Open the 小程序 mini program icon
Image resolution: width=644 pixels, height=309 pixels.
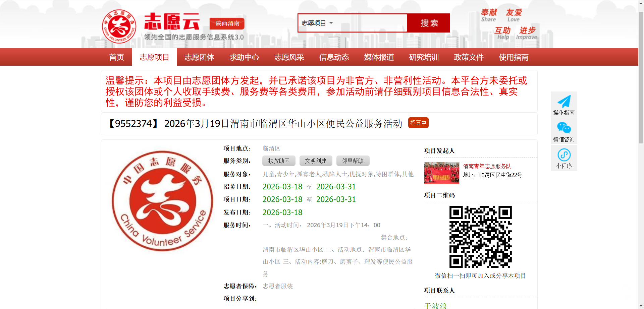tap(564, 155)
